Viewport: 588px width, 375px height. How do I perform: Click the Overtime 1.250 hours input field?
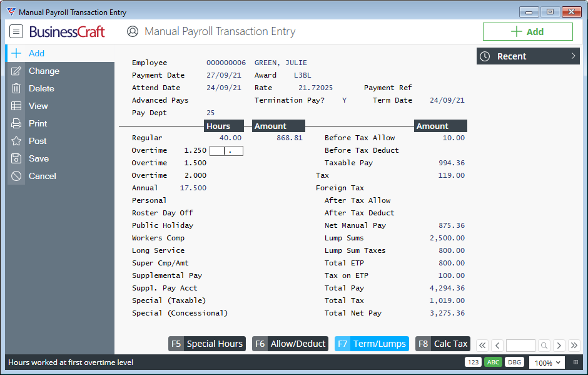pyautogui.click(x=226, y=151)
